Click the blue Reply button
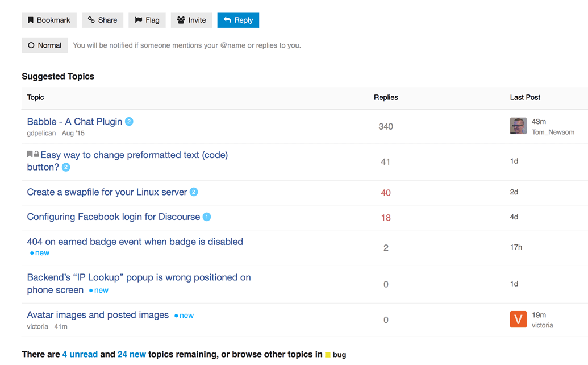Image resolution: width=588 pixels, height=365 pixels. (x=238, y=20)
